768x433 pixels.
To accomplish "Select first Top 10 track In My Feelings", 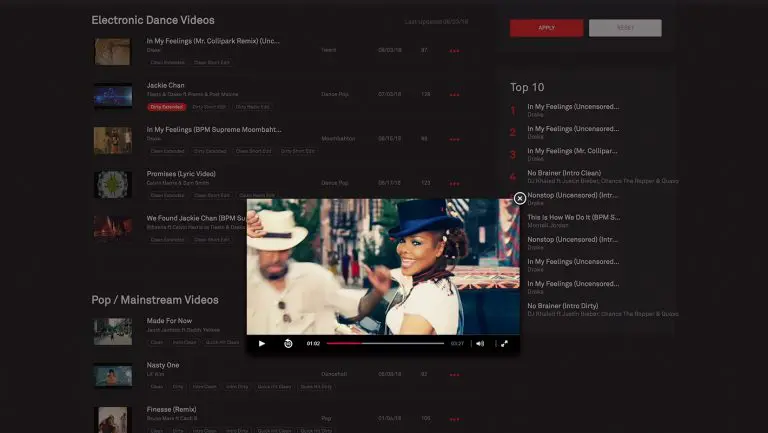I will [573, 106].
